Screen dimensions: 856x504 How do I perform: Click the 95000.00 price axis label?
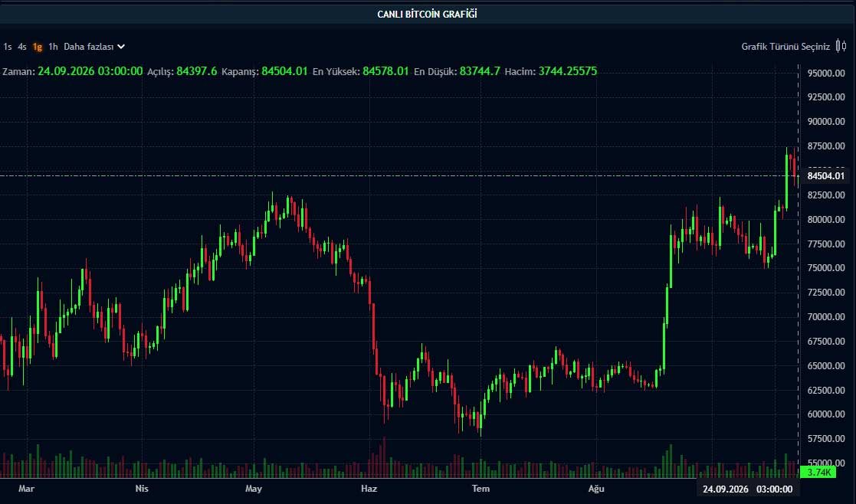[827, 73]
